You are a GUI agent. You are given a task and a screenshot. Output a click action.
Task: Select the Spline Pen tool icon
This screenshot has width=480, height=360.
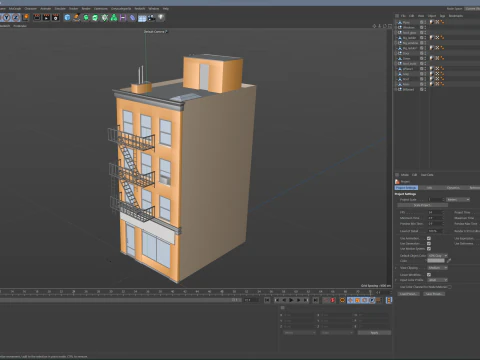coord(77,17)
